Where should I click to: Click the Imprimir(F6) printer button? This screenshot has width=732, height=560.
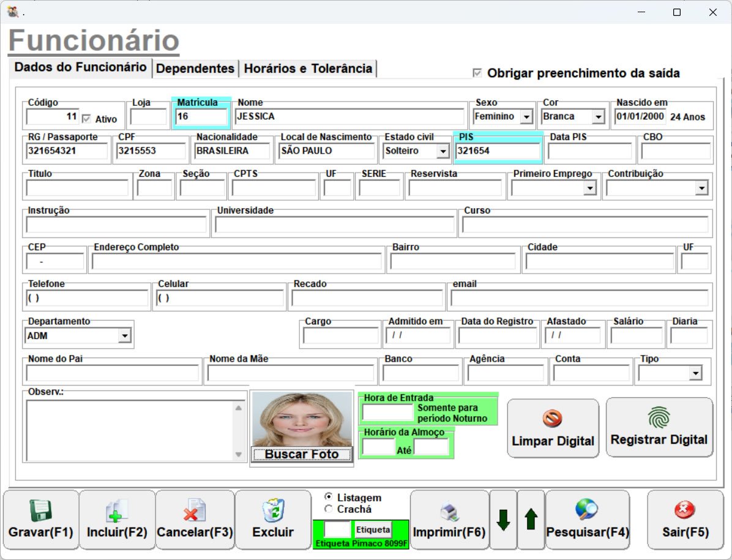450,520
